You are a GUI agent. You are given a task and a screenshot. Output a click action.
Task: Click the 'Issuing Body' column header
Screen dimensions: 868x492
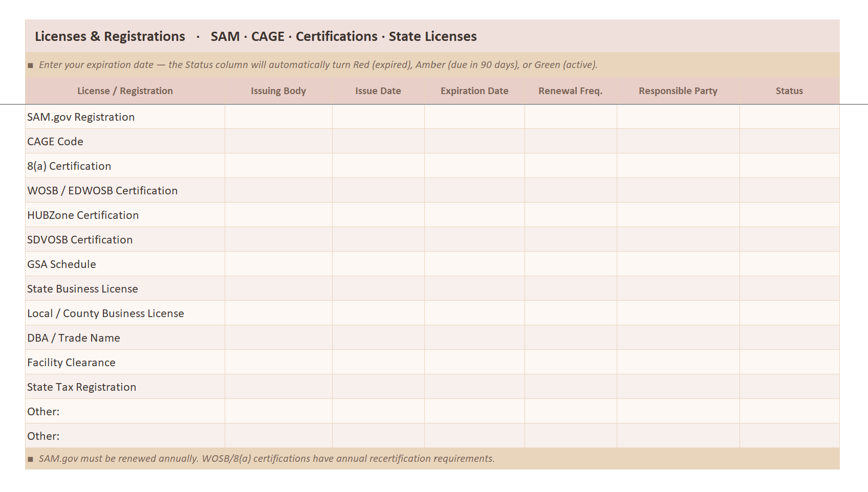coord(278,91)
